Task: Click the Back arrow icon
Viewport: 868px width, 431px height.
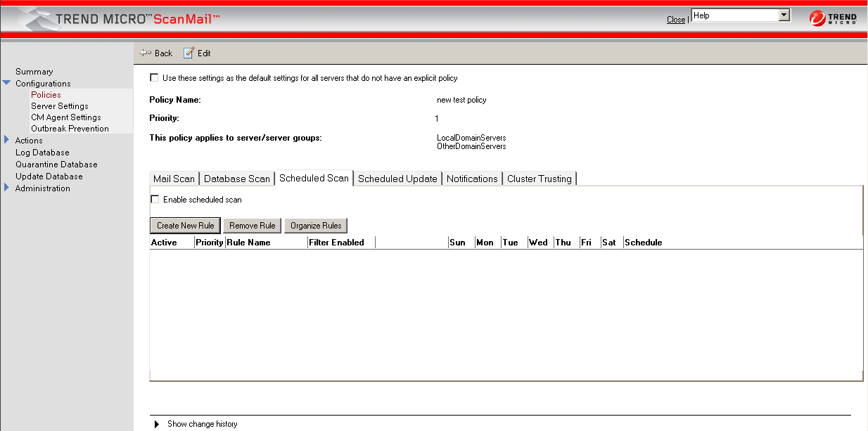Action: pyautogui.click(x=146, y=53)
